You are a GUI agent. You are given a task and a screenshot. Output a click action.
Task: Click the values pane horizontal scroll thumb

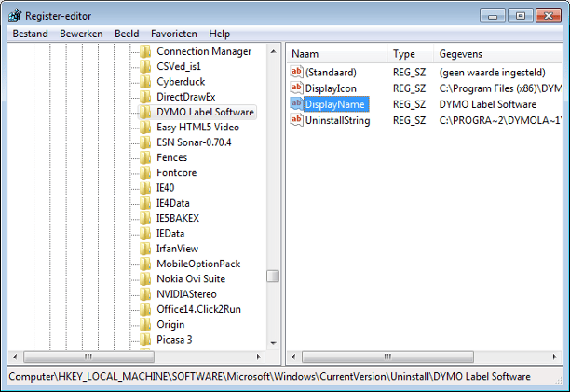[387, 357]
